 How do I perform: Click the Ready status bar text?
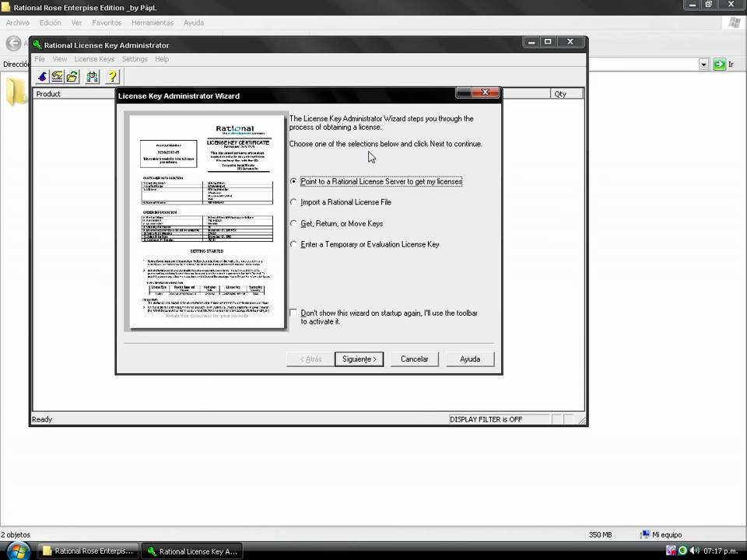tap(42, 419)
